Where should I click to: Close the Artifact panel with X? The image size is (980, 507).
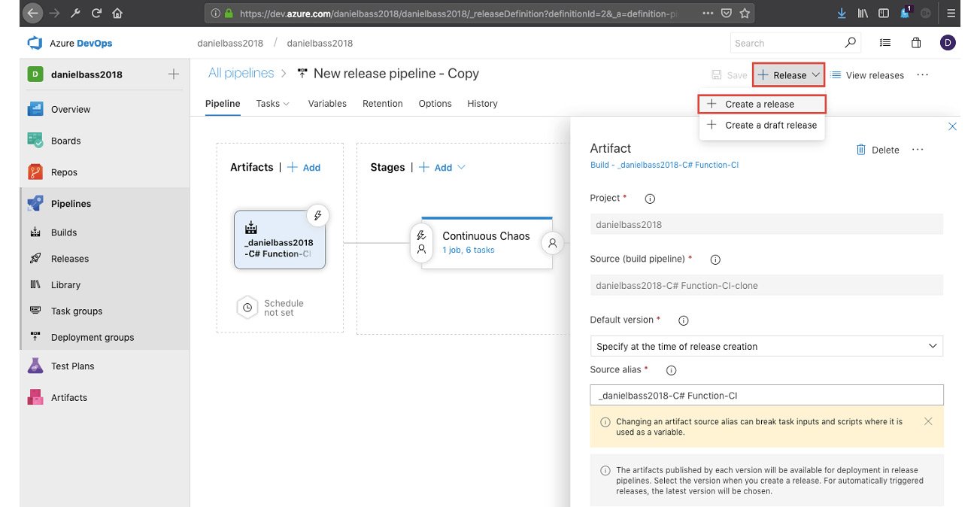click(952, 126)
